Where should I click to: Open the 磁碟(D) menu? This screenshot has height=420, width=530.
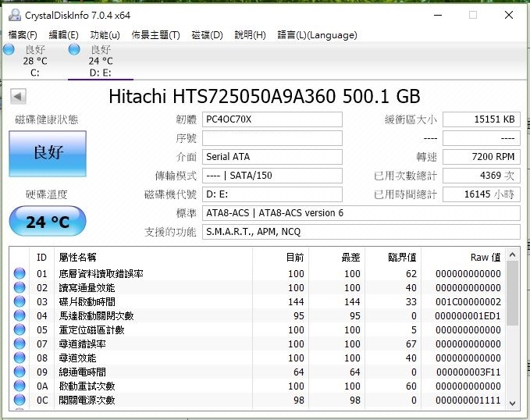point(207,35)
